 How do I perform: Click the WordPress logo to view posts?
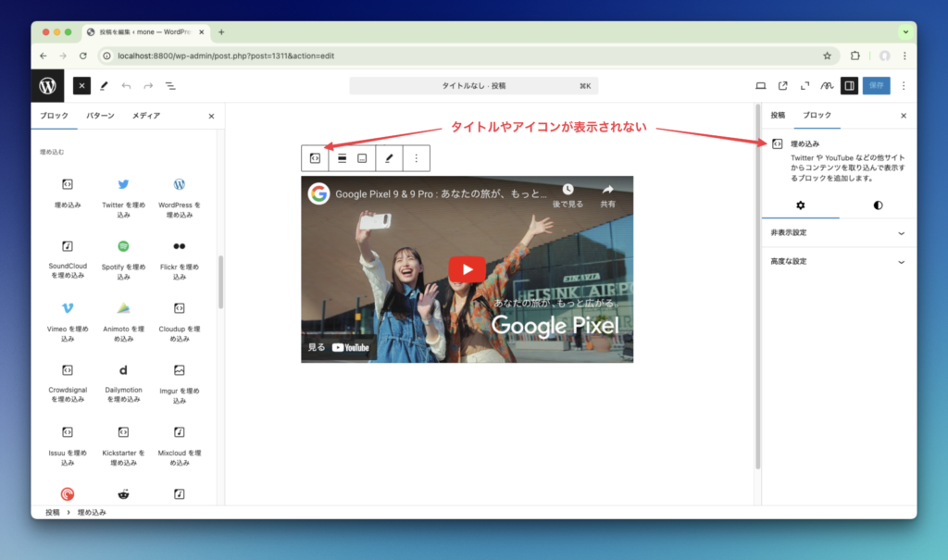48,86
